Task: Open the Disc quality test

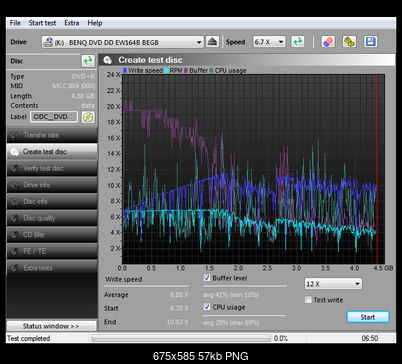Action: click(52, 218)
